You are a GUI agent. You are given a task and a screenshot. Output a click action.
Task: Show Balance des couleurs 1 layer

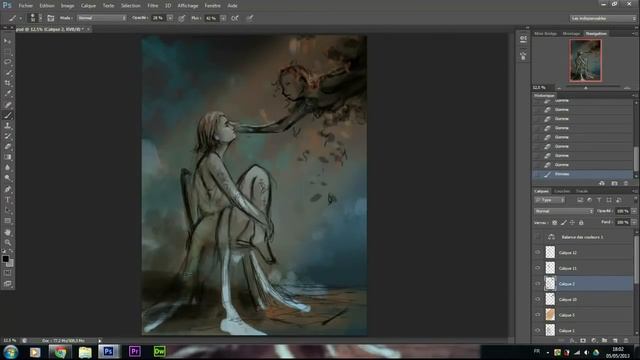click(538, 237)
